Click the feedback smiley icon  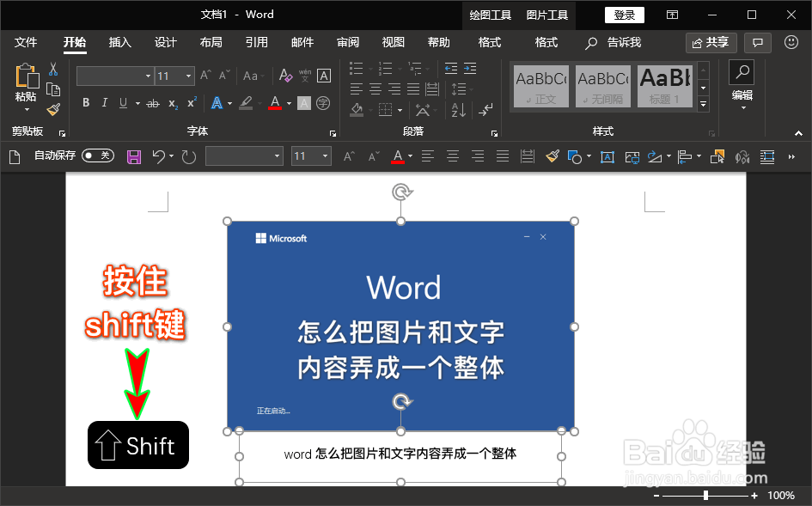[791, 42]
